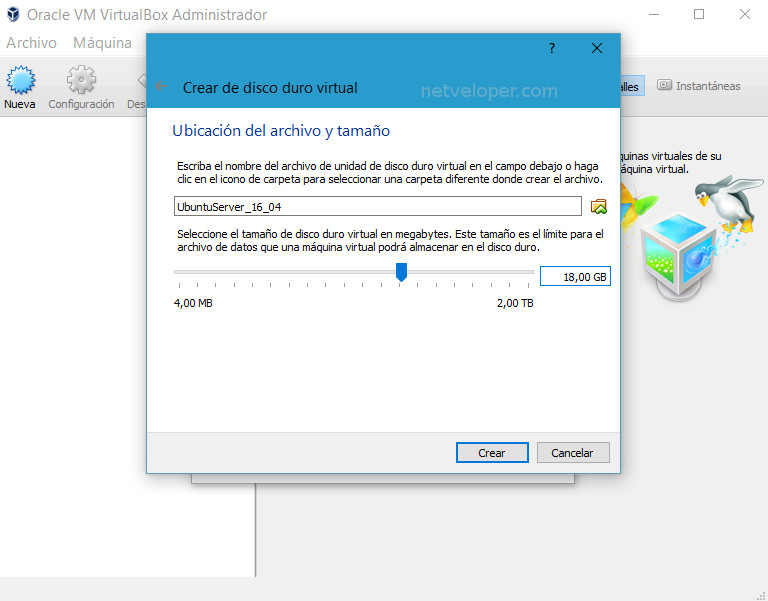
Task: Click the help question mark in dialog title
Action: coord(552,48)
